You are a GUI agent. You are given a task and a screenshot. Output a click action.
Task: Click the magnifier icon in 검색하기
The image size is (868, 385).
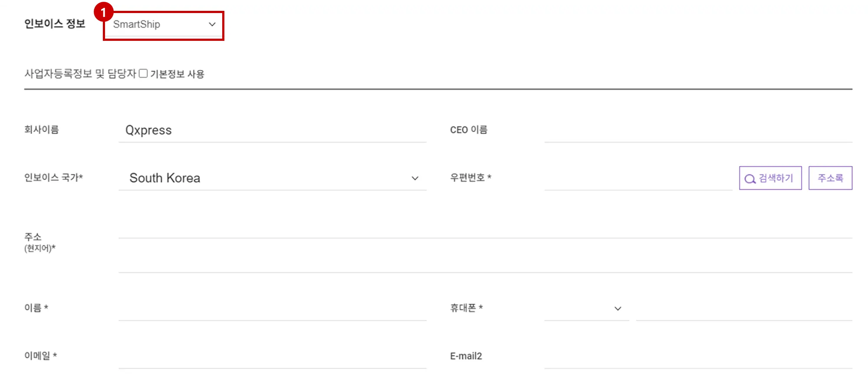click(x=750, y=179)
